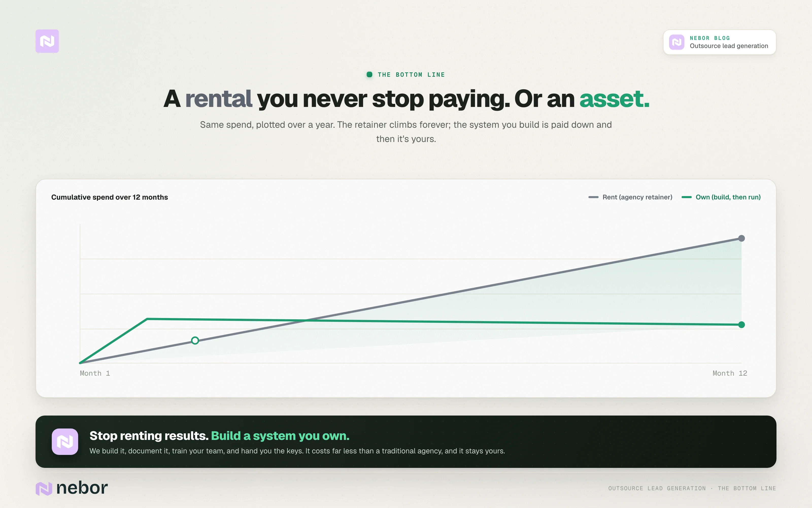
Task: Click the footer text OUTSOURCE LEAD GENERATION
Action: coord(657,488)
